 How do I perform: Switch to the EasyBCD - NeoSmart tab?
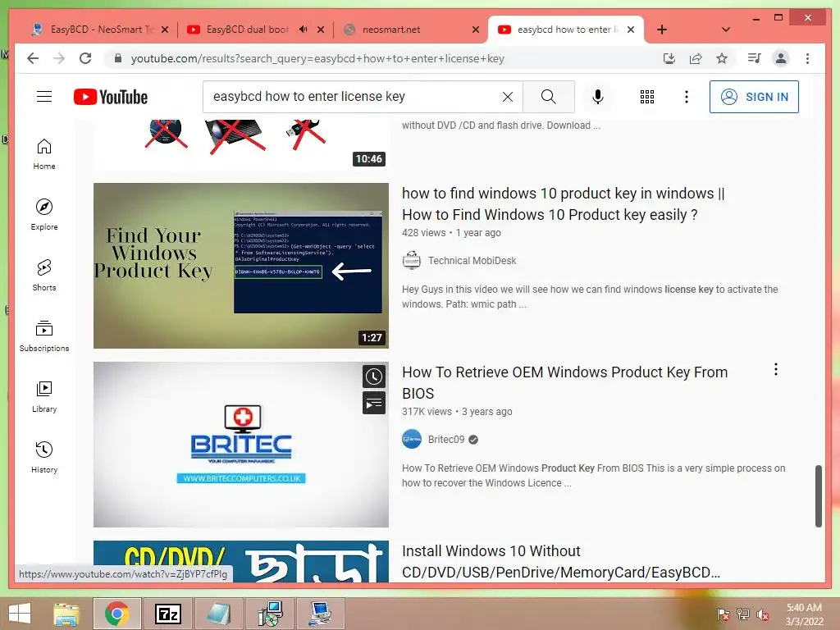99,30
